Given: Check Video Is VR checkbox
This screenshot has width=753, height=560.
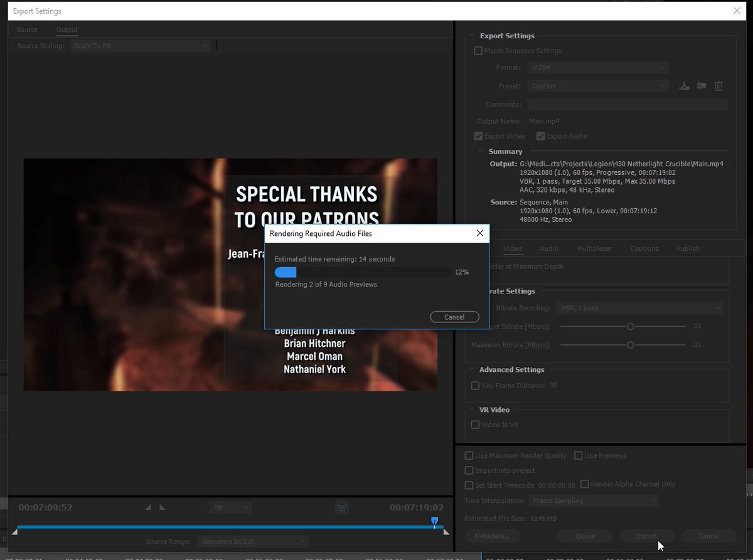Looking at the screenshot, I should pyautogui.click(x=475, y=425).
